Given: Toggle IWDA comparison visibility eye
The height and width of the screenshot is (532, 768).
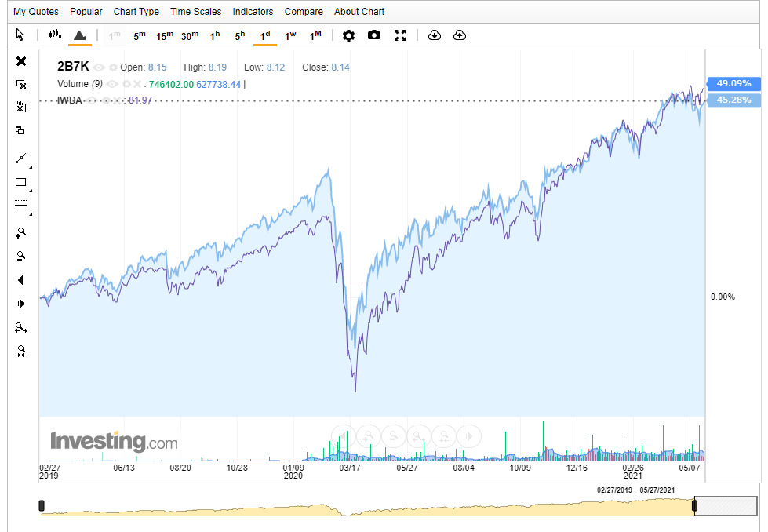Looking at the screenshot, I should pos(93,100).
